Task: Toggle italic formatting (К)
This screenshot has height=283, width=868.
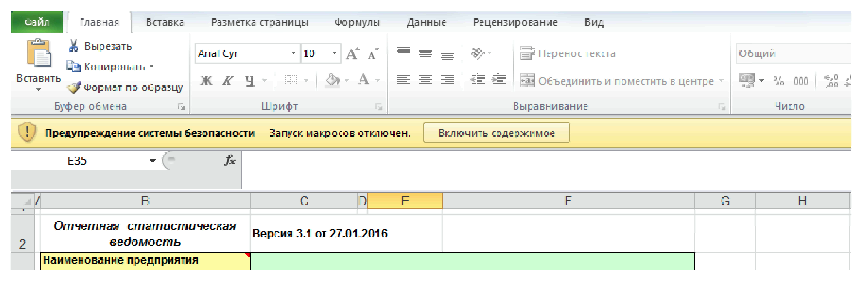Action: [x=228, y=81]
